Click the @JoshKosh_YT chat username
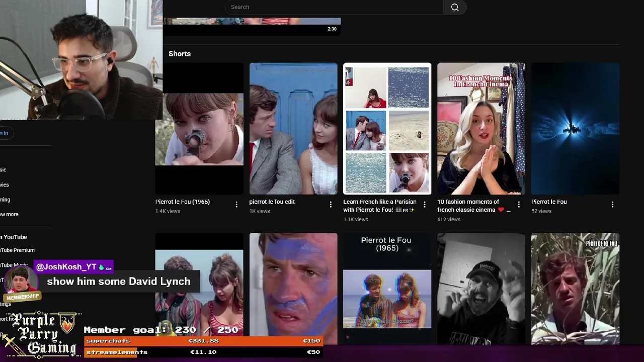 (66, 267)
